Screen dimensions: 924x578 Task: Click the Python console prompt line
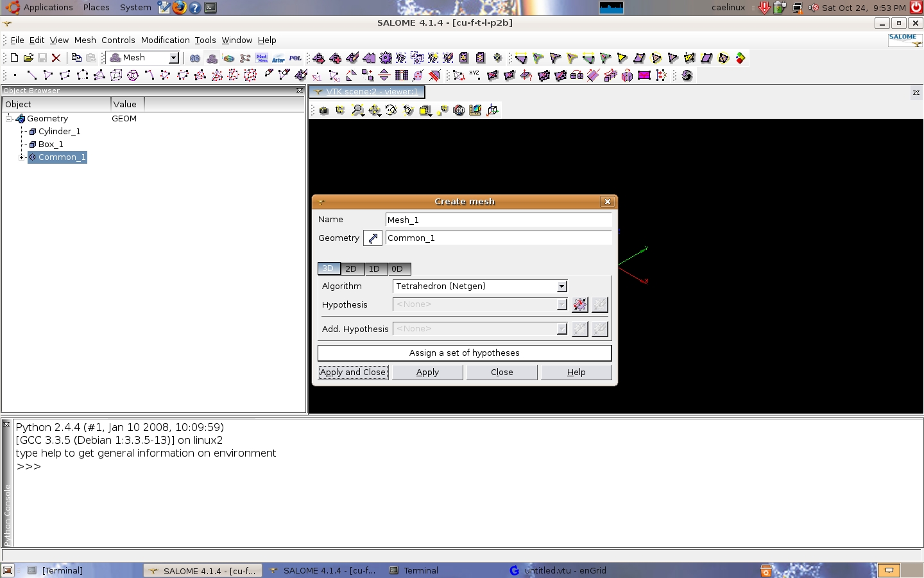point(29,466)
